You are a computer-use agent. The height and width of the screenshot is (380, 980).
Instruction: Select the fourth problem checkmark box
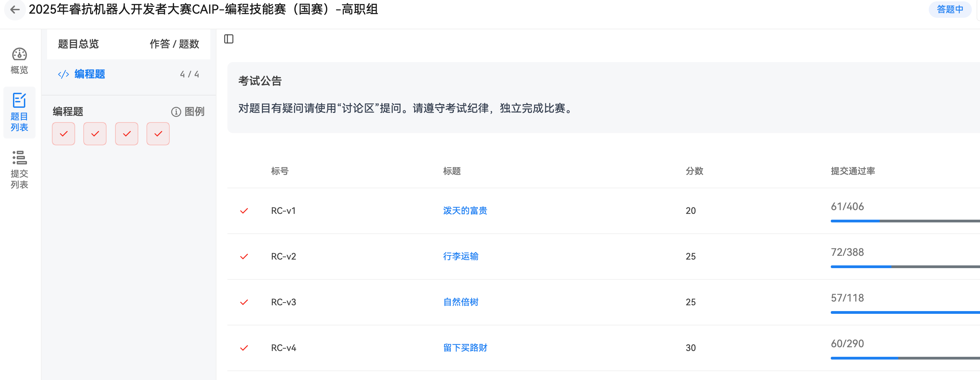[158, 134]
